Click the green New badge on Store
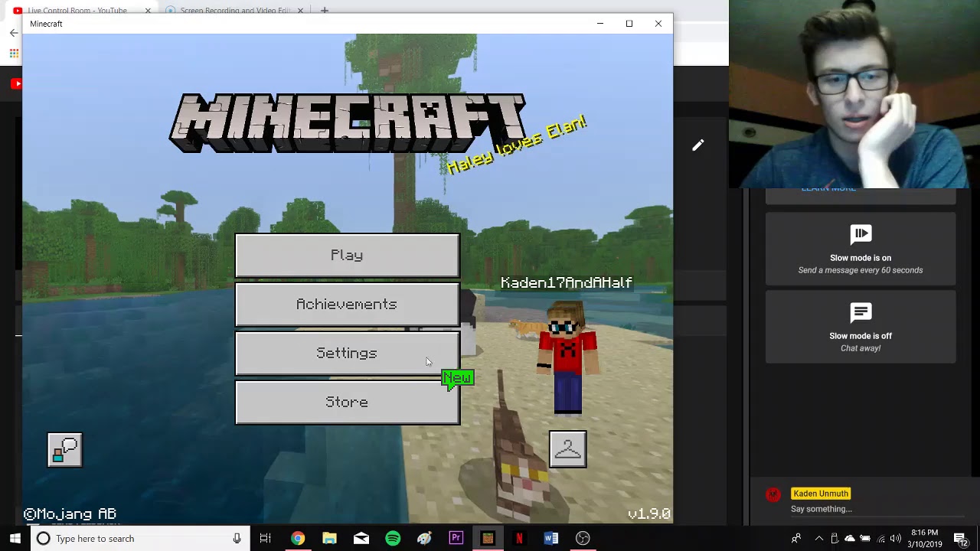Viewport: 980px width, 551px height. tap(458, 379)
